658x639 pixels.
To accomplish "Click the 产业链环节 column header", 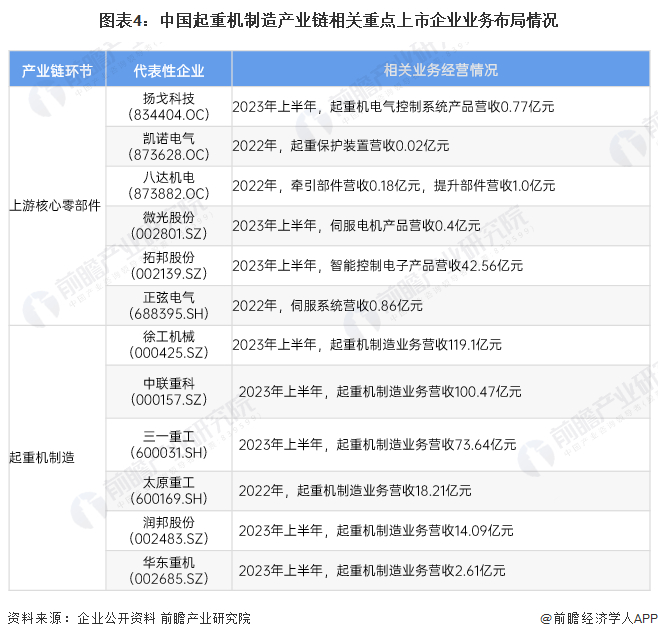I will click(57, 69).
